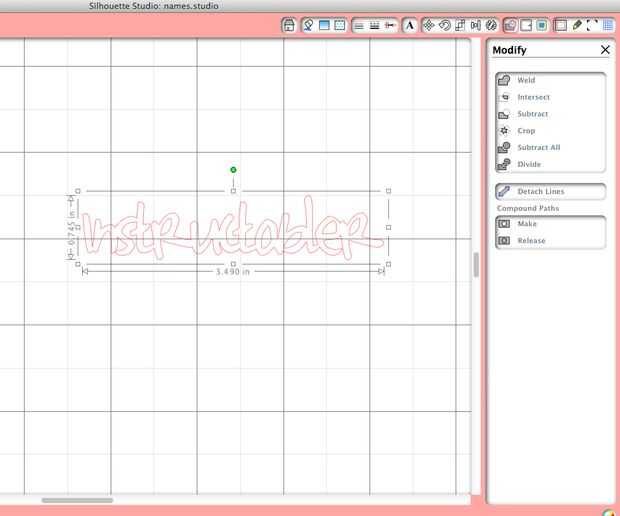The image size is (620, 516).
Task: Open the Fill Color paint bucket tool
Action: point(308,25)
